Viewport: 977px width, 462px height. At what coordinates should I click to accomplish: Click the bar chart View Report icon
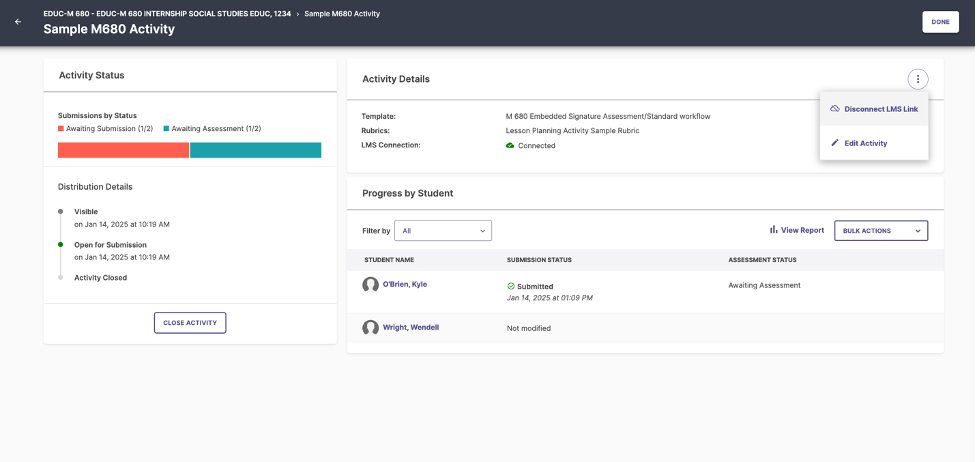(773, 230)
